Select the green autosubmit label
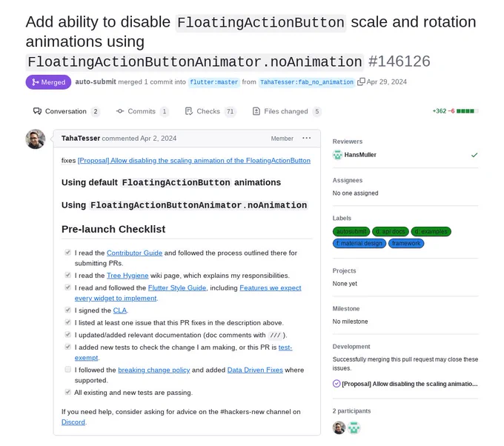Viewport: 504px width, 446px height. [351, 231]
